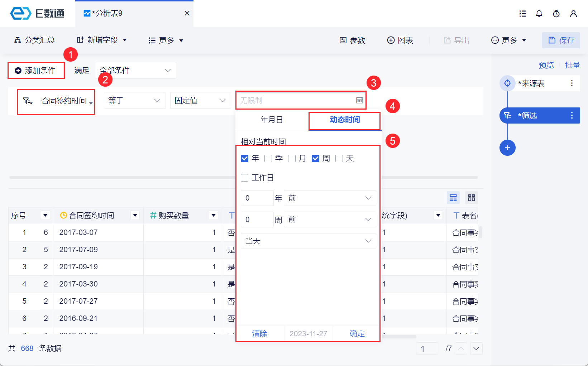Click the horizontal scrollbar under filter conditions
The height and width of the screenshot is (366, 588).
[x=244, y=177]
